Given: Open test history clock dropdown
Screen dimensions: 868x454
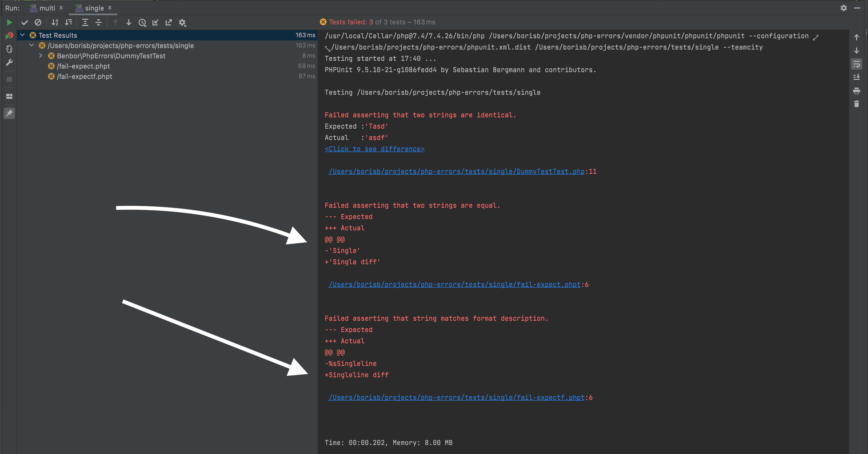Looking at the screenshot, I should click(x=142, y=23).
